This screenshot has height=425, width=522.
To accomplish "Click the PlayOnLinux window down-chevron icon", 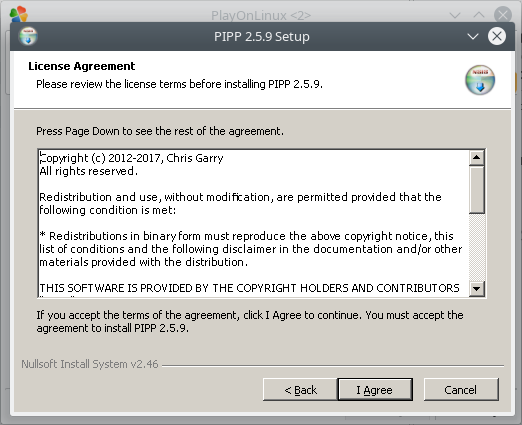I will [455, 15].
